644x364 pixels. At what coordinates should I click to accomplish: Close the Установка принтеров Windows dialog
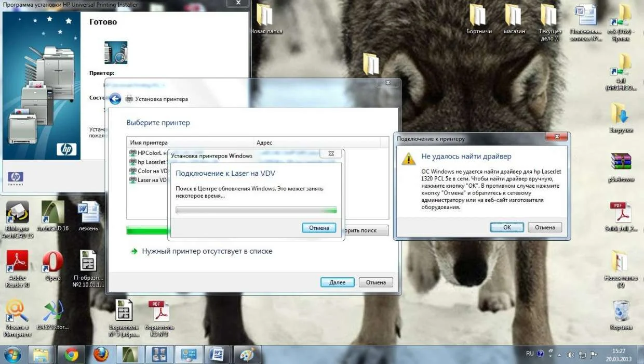331,154
